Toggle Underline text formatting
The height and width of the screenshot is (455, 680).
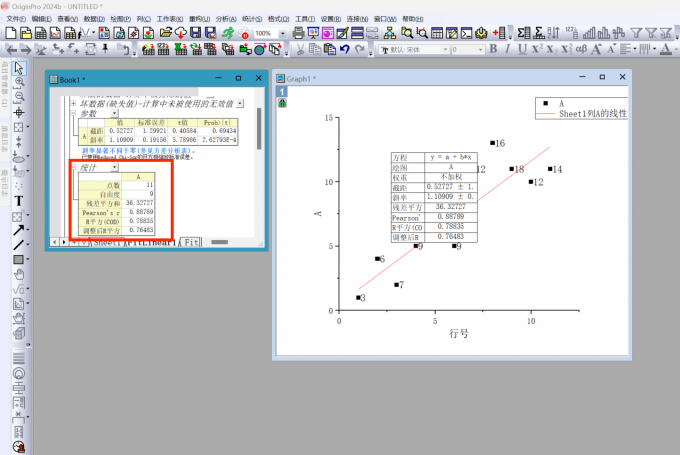coord(522,49)
